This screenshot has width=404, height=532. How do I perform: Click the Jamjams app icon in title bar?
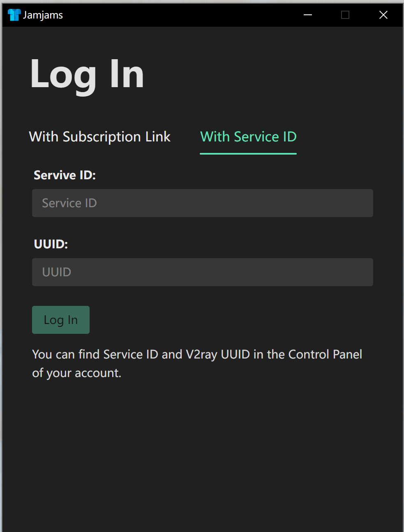(14, 15)
